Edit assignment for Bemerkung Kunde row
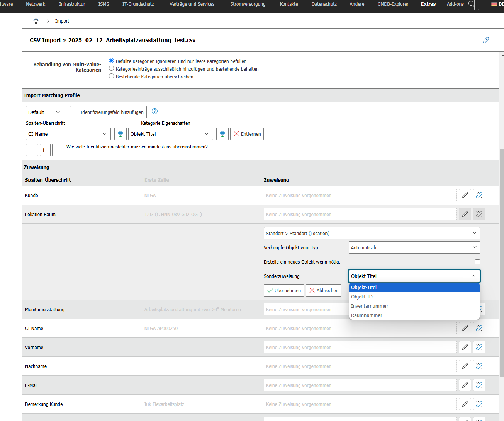Image resolution: width=504 pixels, height=421 pixels. [465, 404]
